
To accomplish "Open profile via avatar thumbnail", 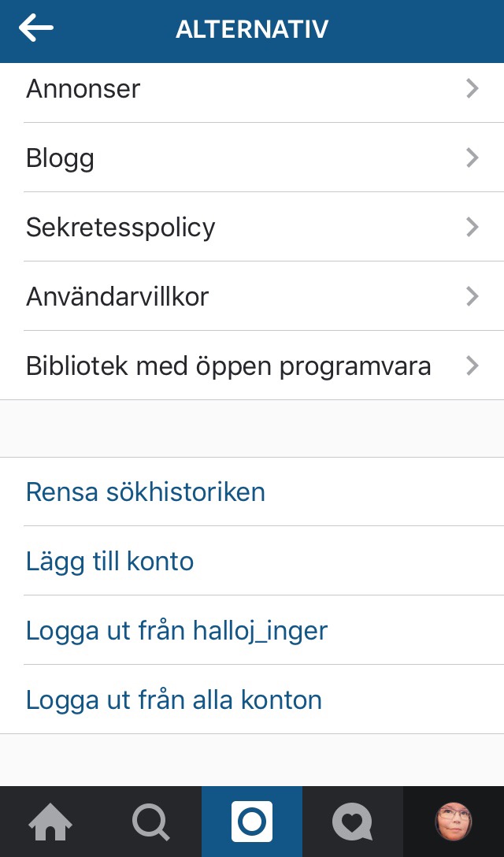I will coord(454,822).
